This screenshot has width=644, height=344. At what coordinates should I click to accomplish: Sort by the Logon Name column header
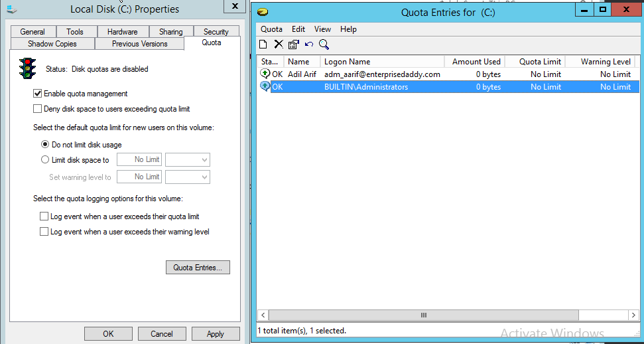click(383, 62)
